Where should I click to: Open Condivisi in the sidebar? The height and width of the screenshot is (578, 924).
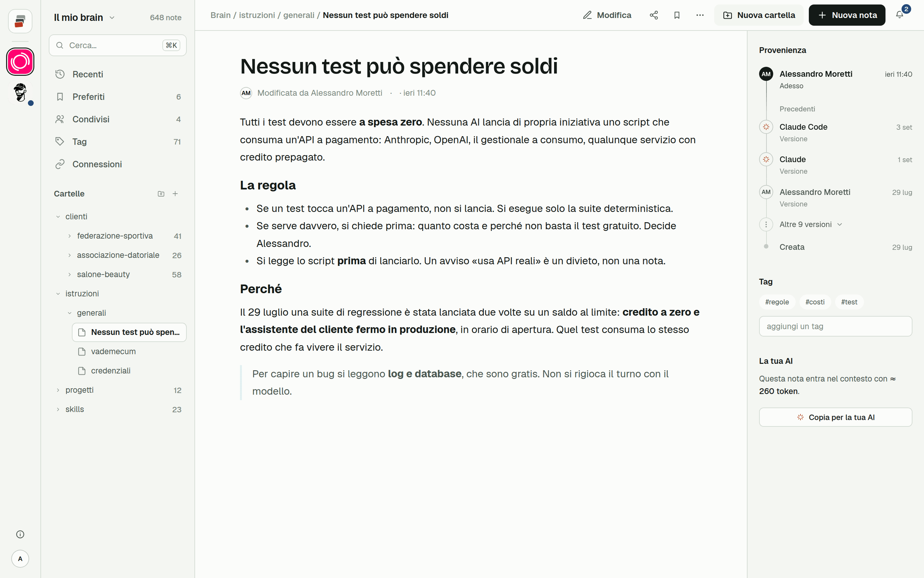coord(118,119)
